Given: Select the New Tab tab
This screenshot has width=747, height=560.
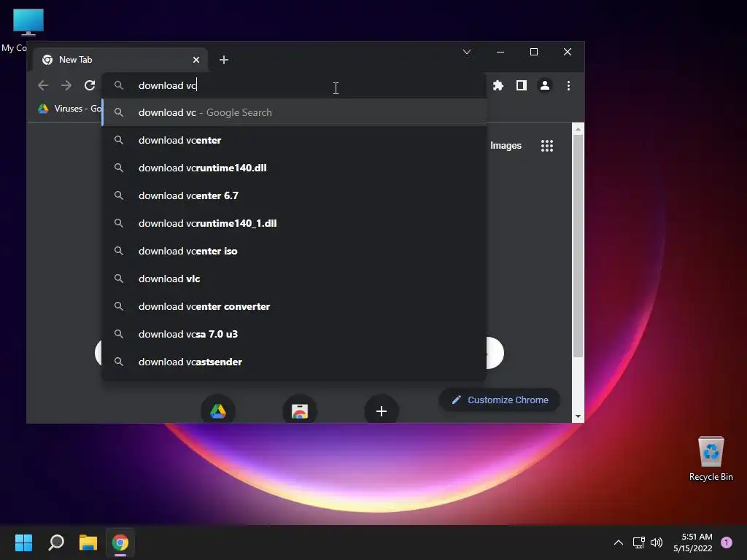Looking at the screenshot, I should coord(120,60).
